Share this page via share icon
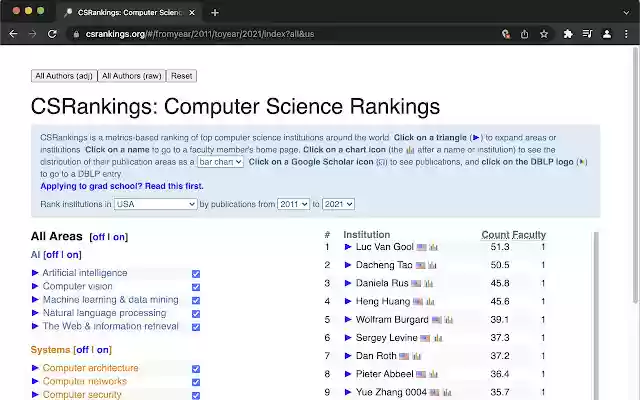Image resolution: width=640 pixels, height=400 pixels. (x=524, y=34)
